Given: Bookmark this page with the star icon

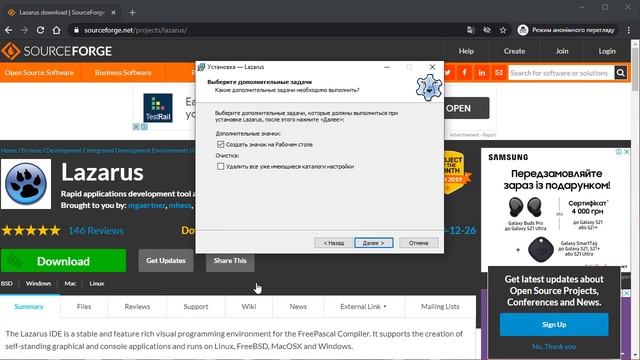Looking at the screenshot, I should (503, 30).
